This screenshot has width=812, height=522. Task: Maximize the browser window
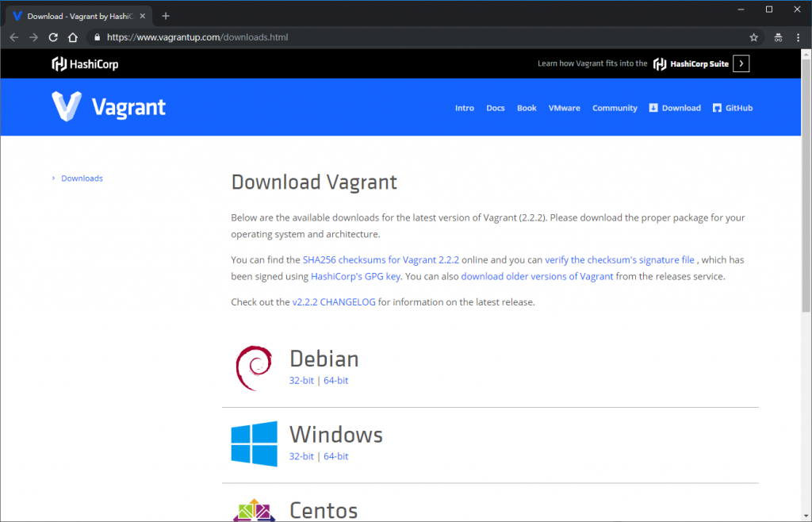[x=769, y=10]
